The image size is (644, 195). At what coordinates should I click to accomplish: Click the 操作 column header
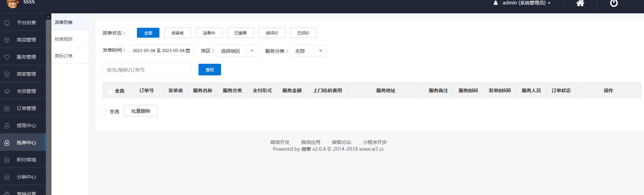point(608,90)
